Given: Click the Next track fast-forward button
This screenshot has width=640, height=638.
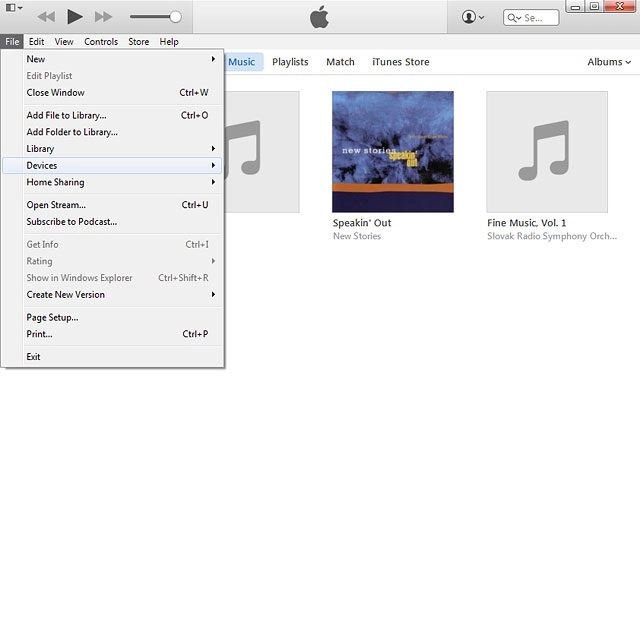Looking at the screenshot, I should pyautogui.click(x=103, y=17).
